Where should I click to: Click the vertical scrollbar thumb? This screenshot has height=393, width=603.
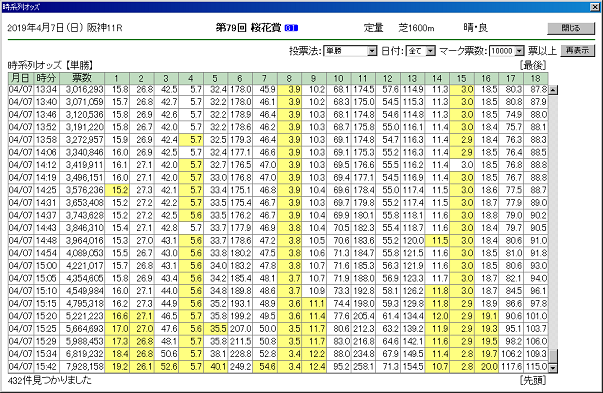point(553,356)
